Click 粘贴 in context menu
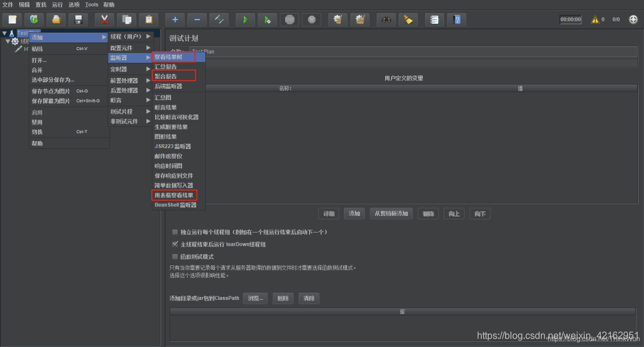The image size is (644, 347). click(x=69, y=49)
